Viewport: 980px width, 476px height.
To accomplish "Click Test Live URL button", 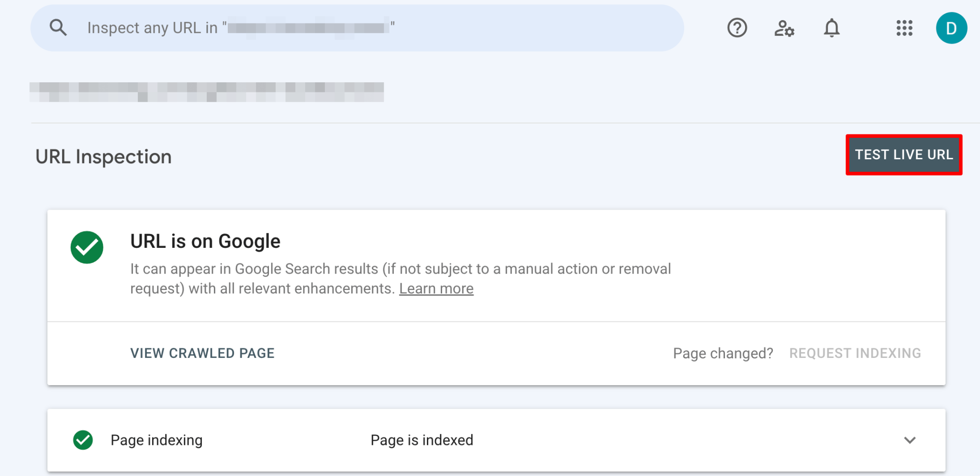I will pos(904,155).
